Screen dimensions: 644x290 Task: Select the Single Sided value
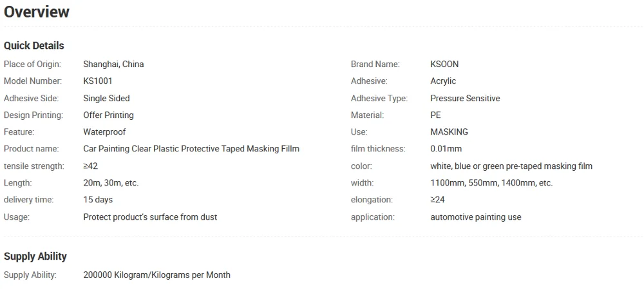pos(106,99)
